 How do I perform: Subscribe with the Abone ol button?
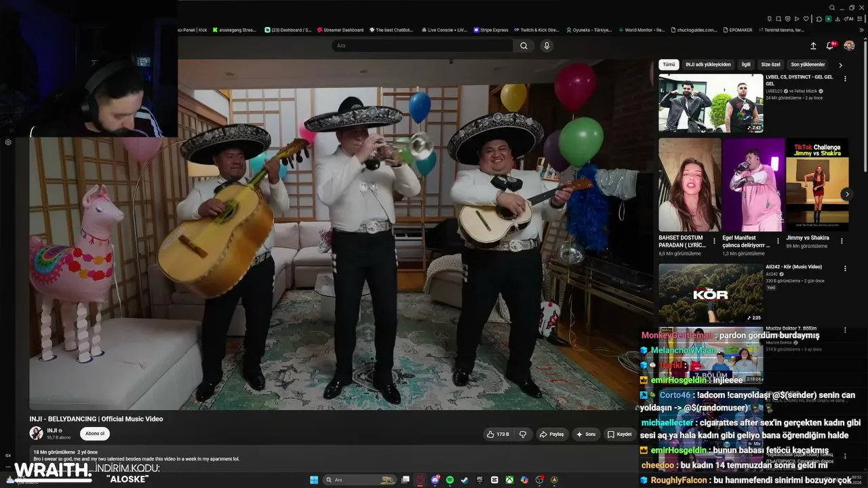(95, 434)
